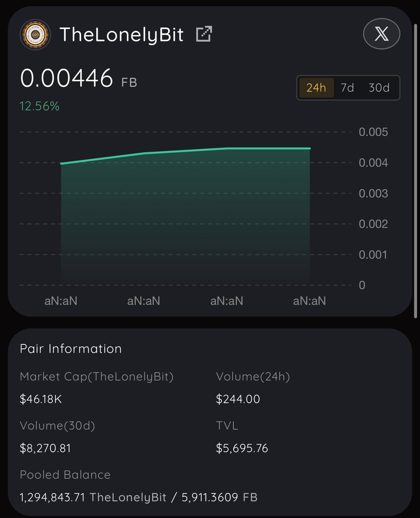The width and height of the screenshot is (420, 518).
Task: Click the green price line on the chart
Action: (x=185, y=152)
